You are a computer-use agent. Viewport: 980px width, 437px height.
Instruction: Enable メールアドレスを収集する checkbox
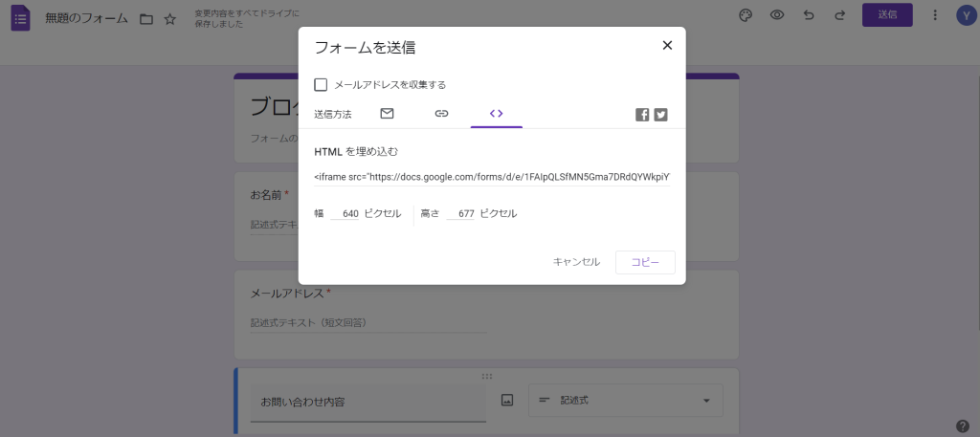(321, 84)
